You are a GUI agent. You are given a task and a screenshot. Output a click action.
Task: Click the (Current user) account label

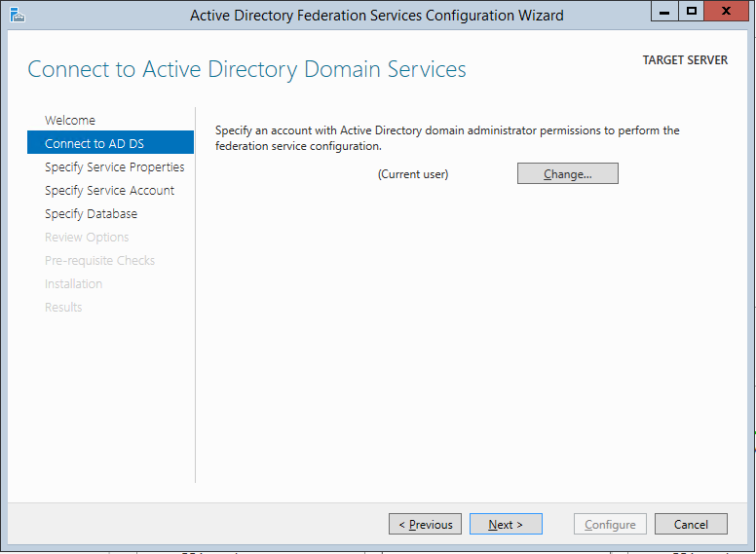point(413,174)
